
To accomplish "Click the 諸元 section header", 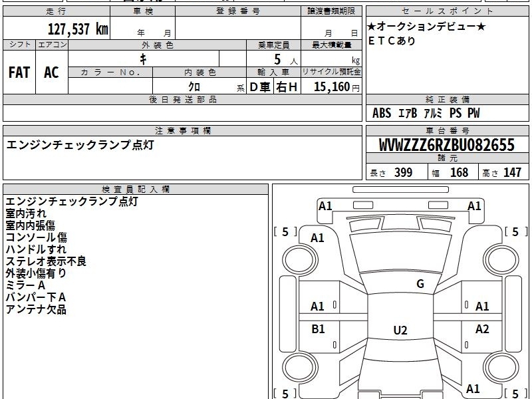I will point(447,158).
